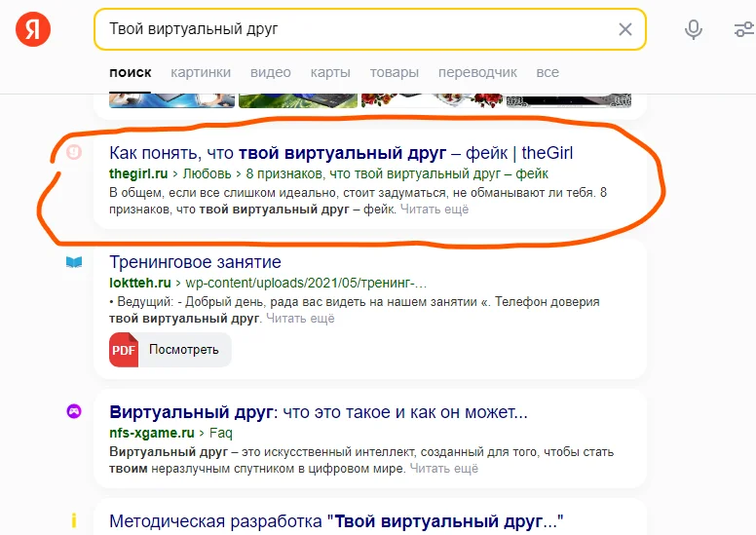Image resolution: width=756 pixels, height=535 pixels.
Task: Open the Любовь breadcrumb for thegirl.ru
Action: pos(207,173)
